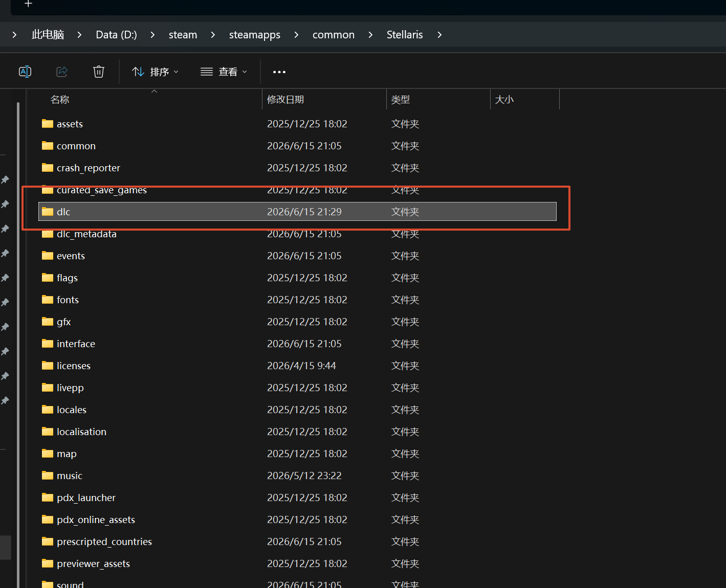Add a new tab with plus button
Image resolution: width=726 pixels, height=588 pixels.
[x=28, y=4]
